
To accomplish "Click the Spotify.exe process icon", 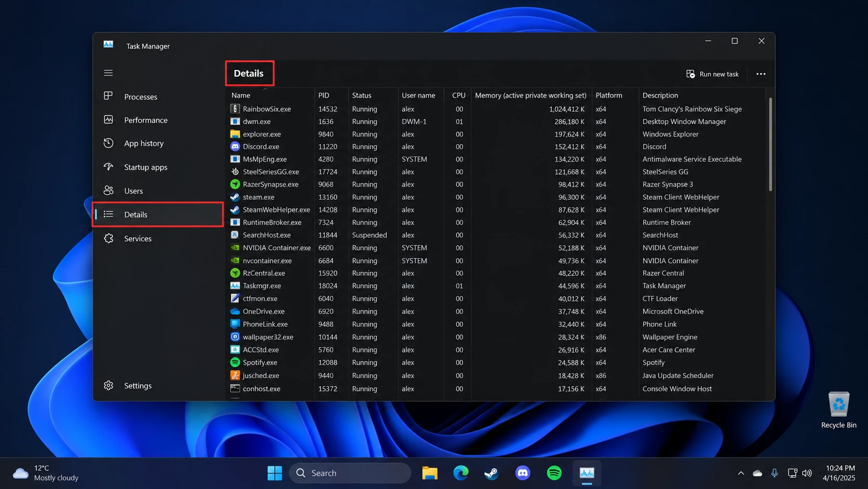I will 235,362.
